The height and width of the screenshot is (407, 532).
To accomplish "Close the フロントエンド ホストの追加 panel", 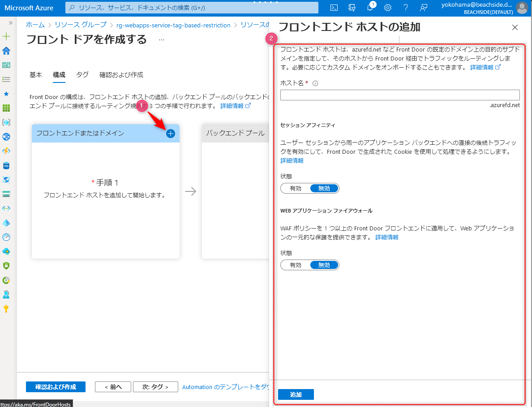I will coord(515,27).
